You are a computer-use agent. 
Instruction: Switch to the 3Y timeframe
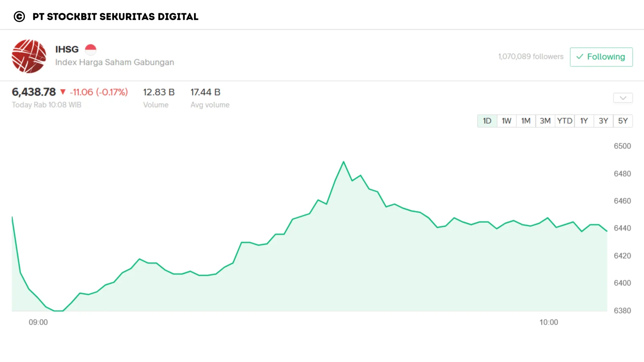(603, 121)
